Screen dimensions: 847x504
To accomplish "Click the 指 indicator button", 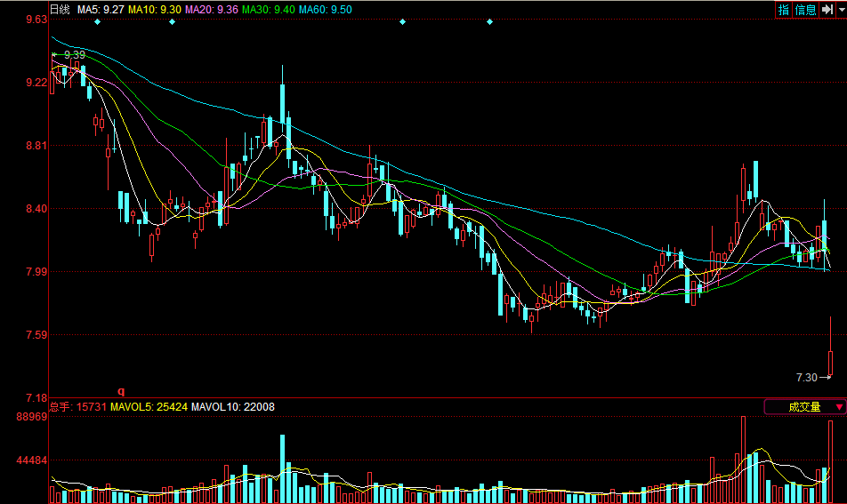I will tap(784, 10).
